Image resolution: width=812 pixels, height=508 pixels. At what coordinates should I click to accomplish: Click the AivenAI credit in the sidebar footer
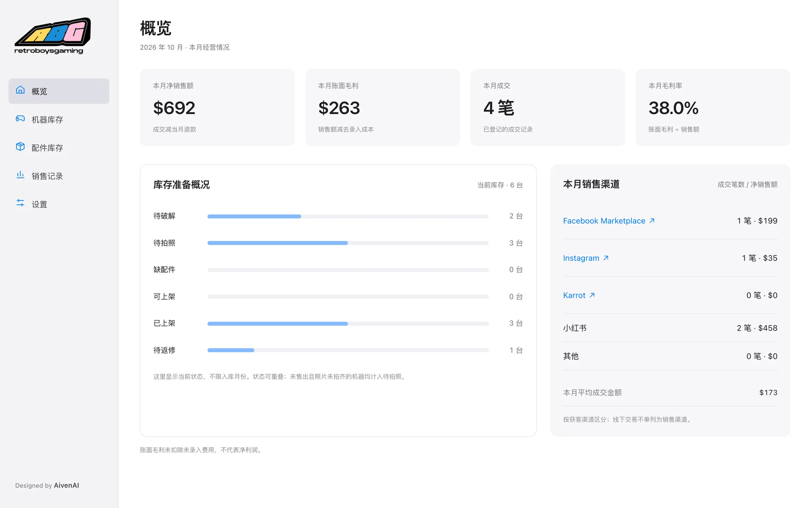pos(66,486)
